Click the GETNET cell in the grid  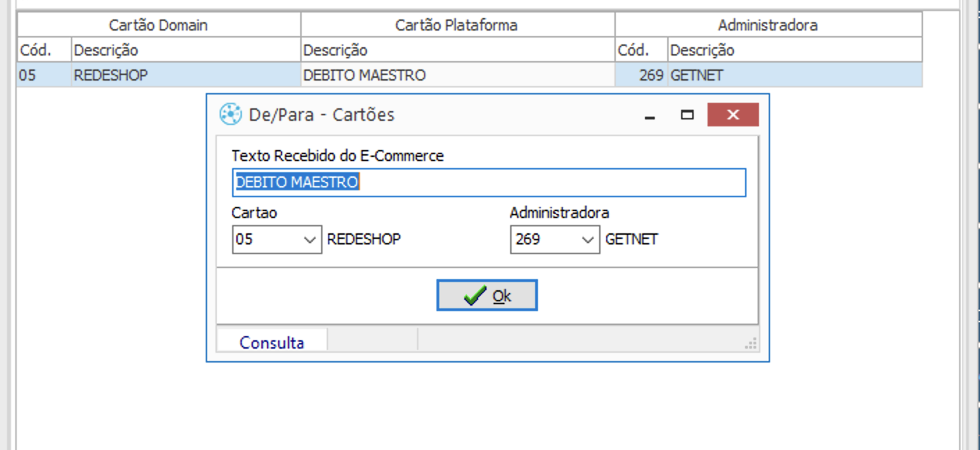795,75
